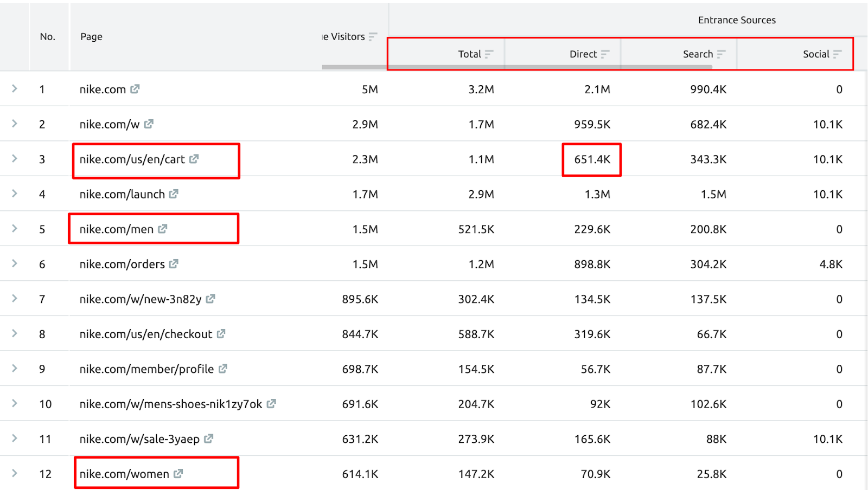868x490 pixels.
Task: Open external link icon for nike.com/orders
Action: (x=174, y=264)
